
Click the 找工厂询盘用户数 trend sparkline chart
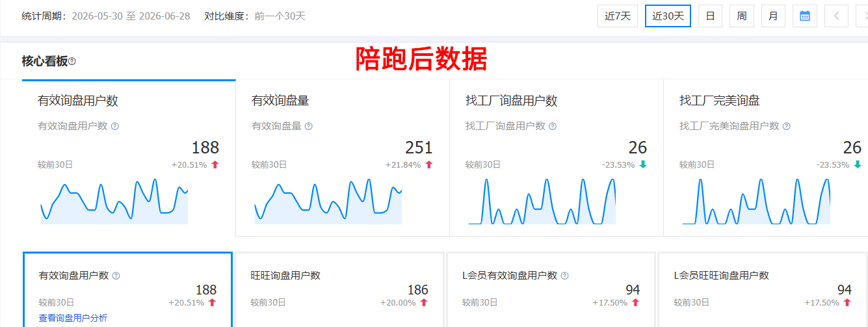[x=542, y=202]
